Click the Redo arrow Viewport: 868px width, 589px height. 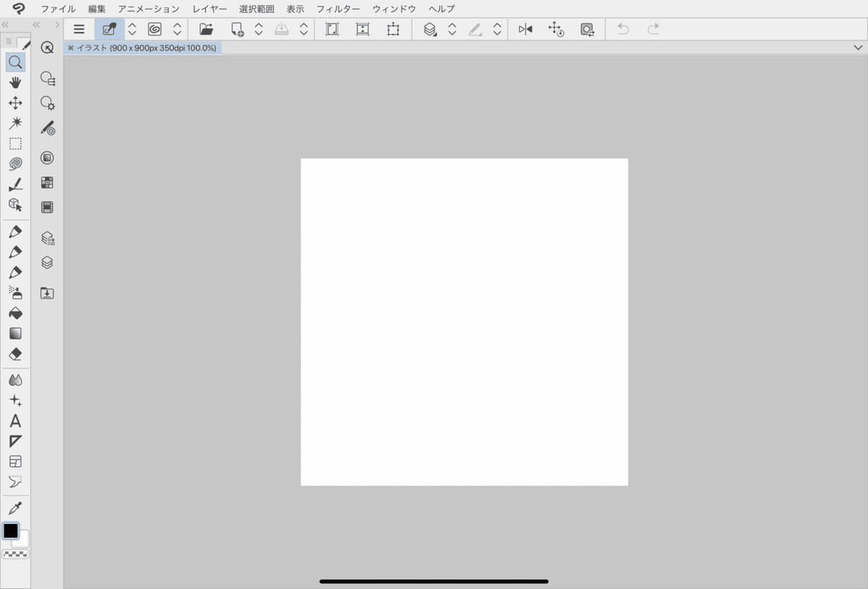pyautogui.click(x=653, y=30)
